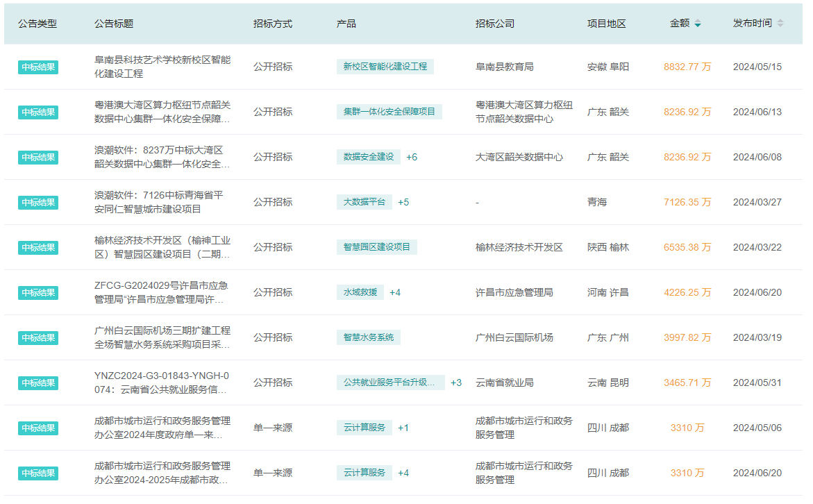Click the 公告类型 column header
Viewport: 813px width, 504px height.
[x=37, y=23]
